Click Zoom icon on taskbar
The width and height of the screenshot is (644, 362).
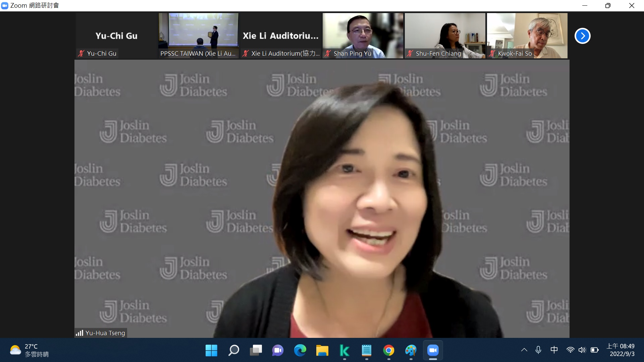pos(433,351)
